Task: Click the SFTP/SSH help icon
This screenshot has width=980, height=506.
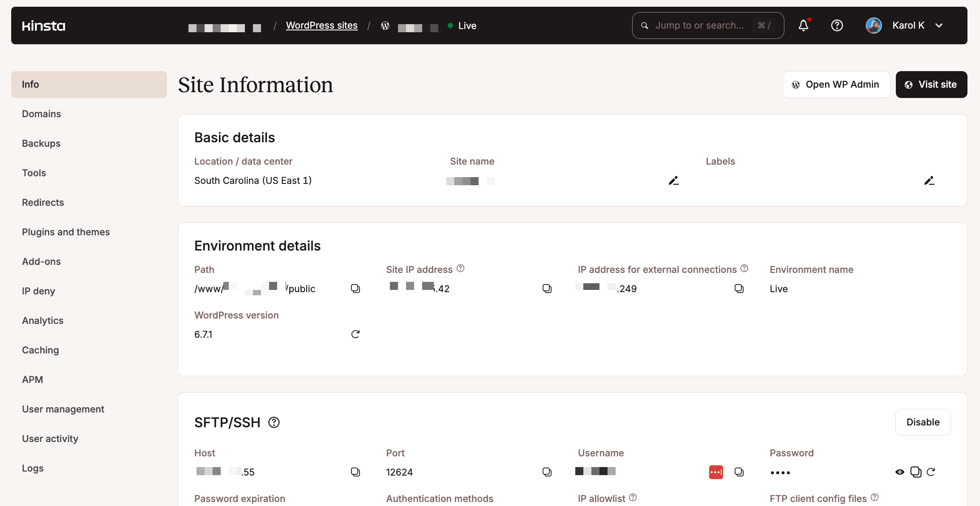Action: (274, 422)
